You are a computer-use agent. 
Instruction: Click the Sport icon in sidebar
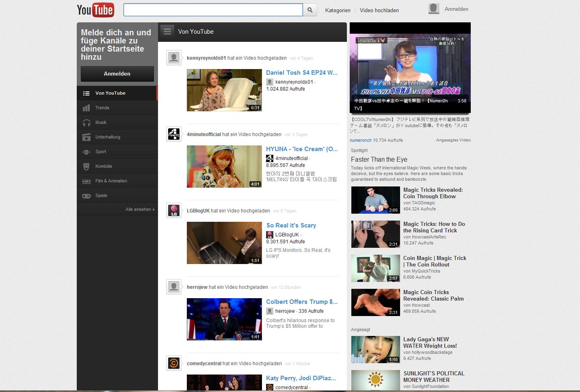[86, 152]
